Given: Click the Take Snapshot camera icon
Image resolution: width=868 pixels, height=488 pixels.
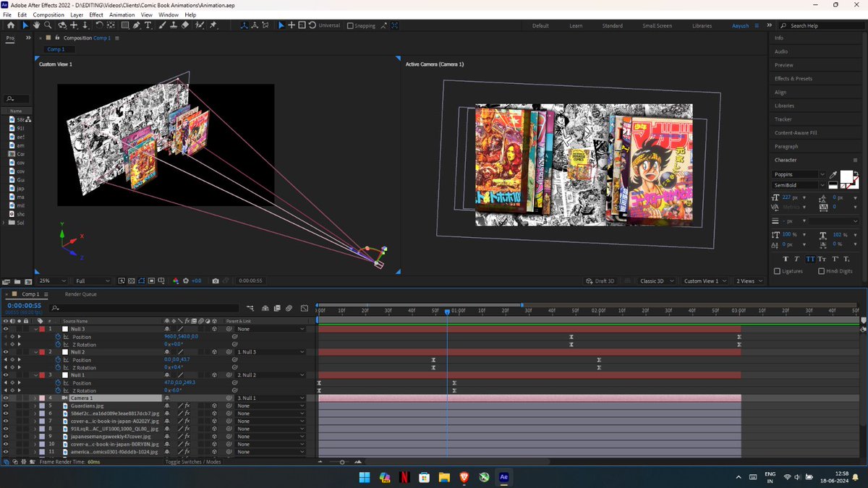Looking at the screenshot, I should tap(216, 281).
